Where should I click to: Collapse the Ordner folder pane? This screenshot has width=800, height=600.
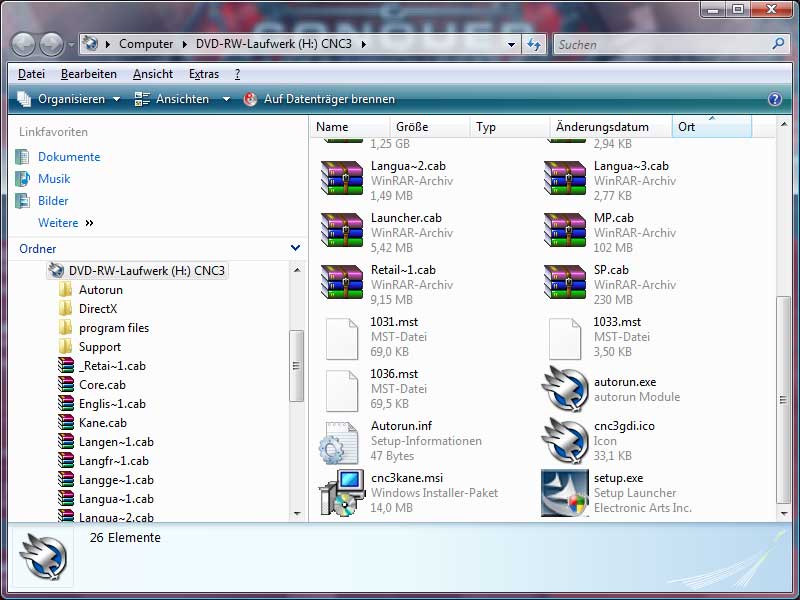coord(295,248)
